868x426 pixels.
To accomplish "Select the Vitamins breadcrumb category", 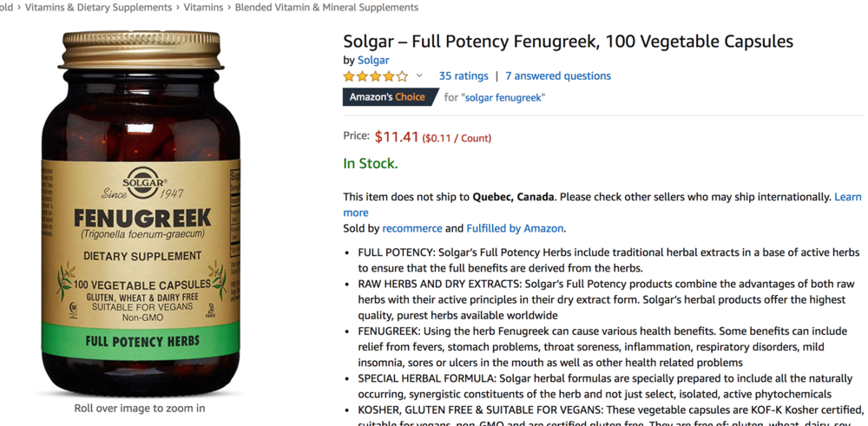I will pos(203,7).
